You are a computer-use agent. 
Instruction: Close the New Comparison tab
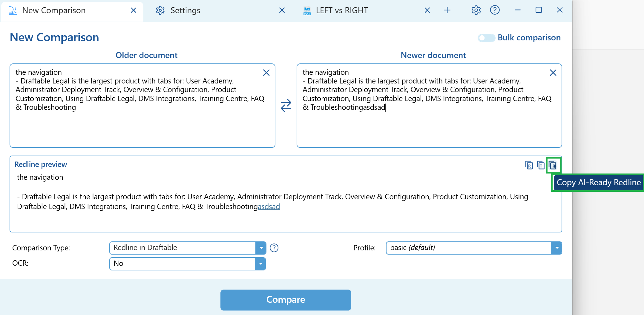pyautogui.click(x=134, y=10)
